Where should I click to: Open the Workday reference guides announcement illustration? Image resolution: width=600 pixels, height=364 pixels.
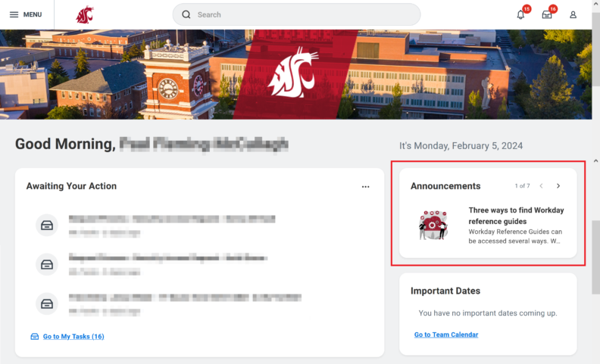434,225
